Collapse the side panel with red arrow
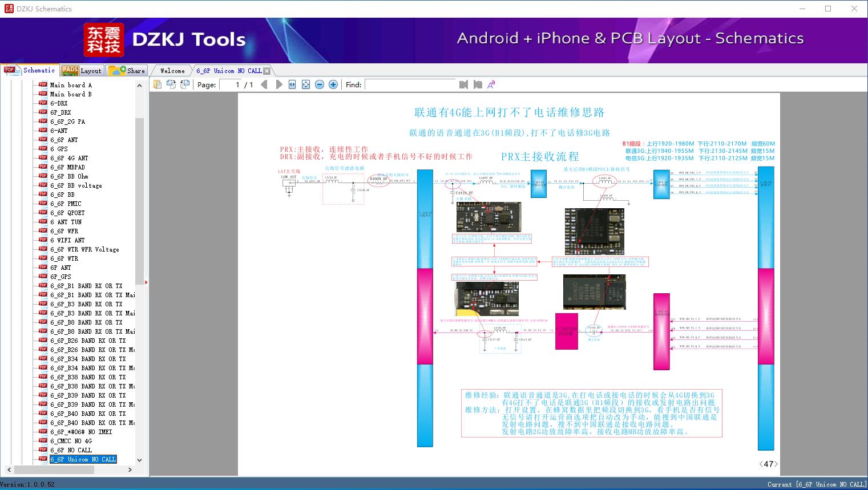The image size is (868, 490). pos(146,282)
